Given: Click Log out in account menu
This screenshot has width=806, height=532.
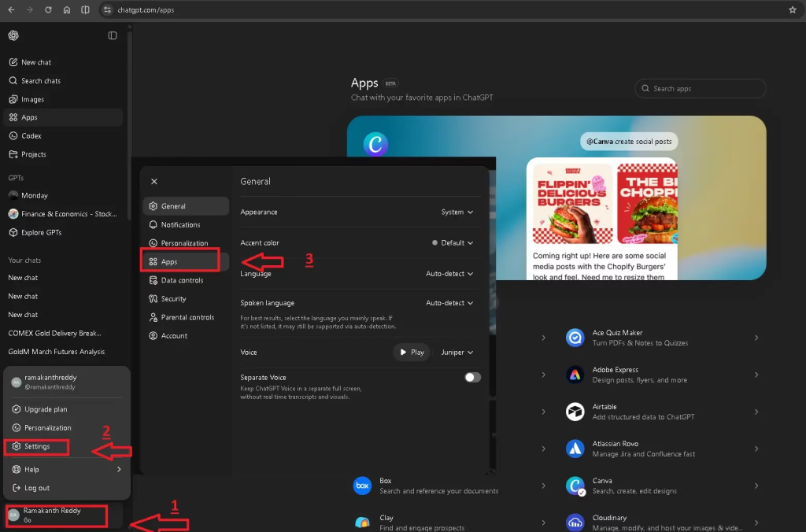Looking at the screenshot, I should click(37, 488).
